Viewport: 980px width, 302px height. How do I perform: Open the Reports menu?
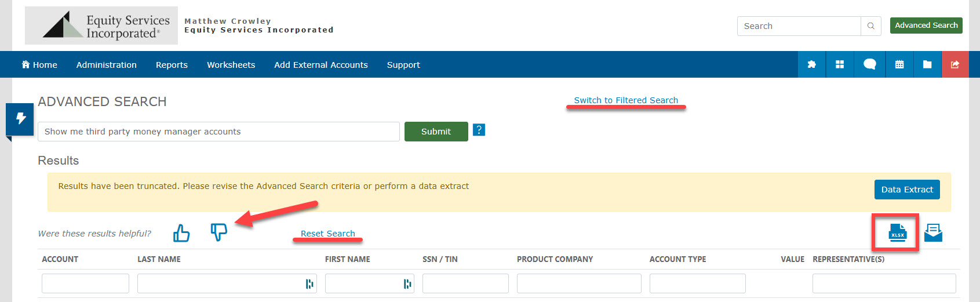click(x=172, y=65)
